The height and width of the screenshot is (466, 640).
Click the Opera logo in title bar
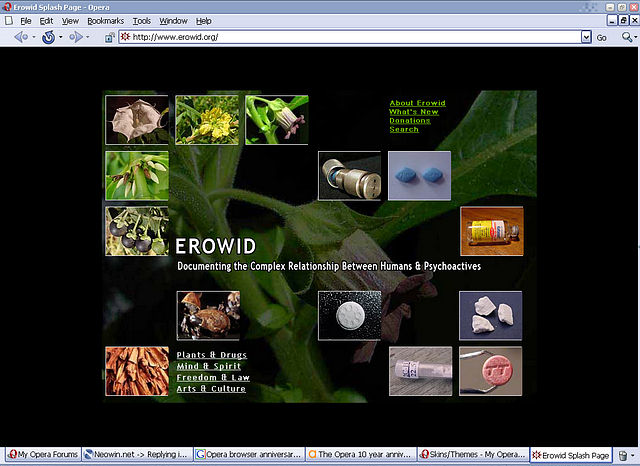[7, 7]
